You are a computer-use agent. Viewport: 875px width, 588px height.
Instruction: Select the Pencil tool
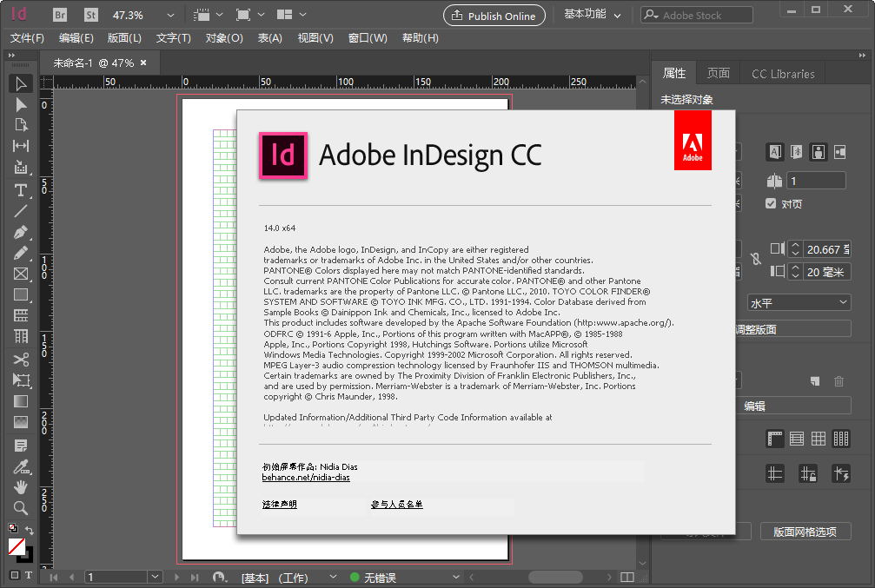22,253
